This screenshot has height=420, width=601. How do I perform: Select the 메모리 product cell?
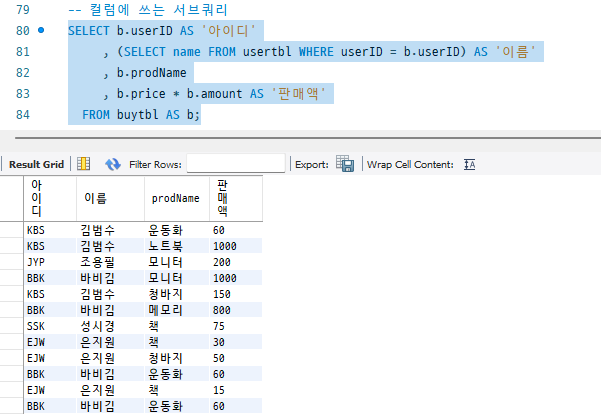point(177,310)
